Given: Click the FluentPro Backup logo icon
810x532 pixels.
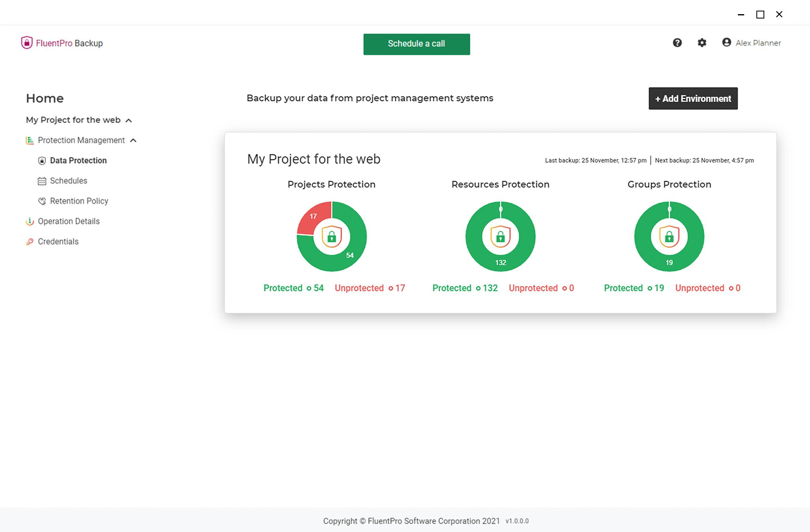Looking at the screenshot, I should pyautogui.click(x=26, y=43).
